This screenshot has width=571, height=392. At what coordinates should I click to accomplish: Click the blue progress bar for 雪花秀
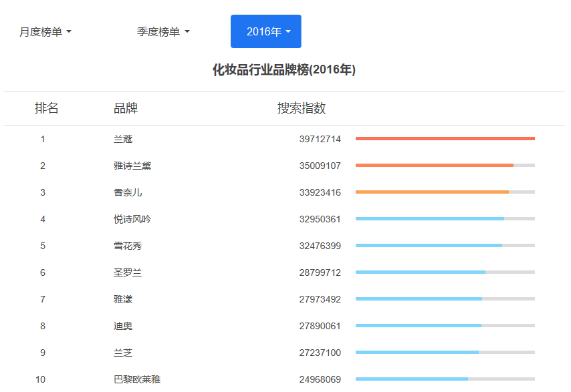(429, 246)
